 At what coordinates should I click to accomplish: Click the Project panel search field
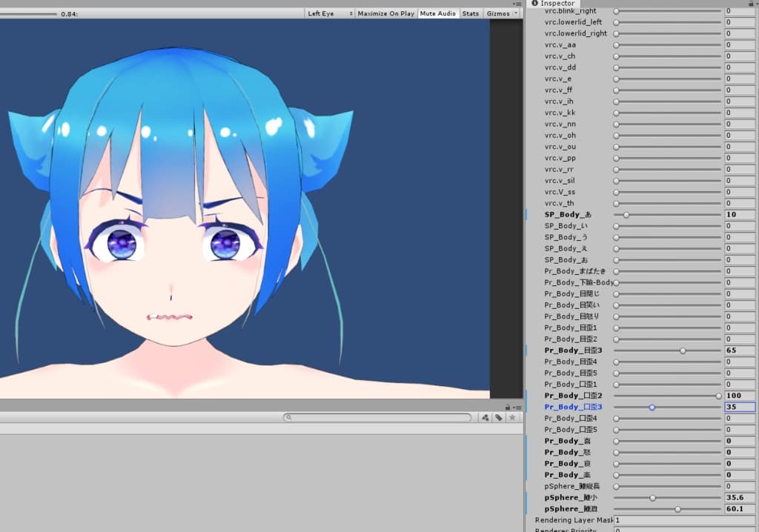click(x=379, y=418)
